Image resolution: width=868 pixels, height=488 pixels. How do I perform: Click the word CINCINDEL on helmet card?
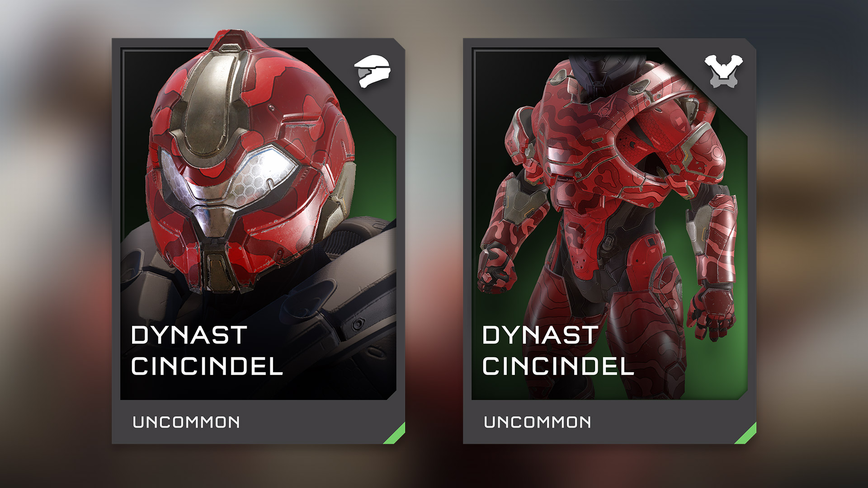click(x=207, y=366)
